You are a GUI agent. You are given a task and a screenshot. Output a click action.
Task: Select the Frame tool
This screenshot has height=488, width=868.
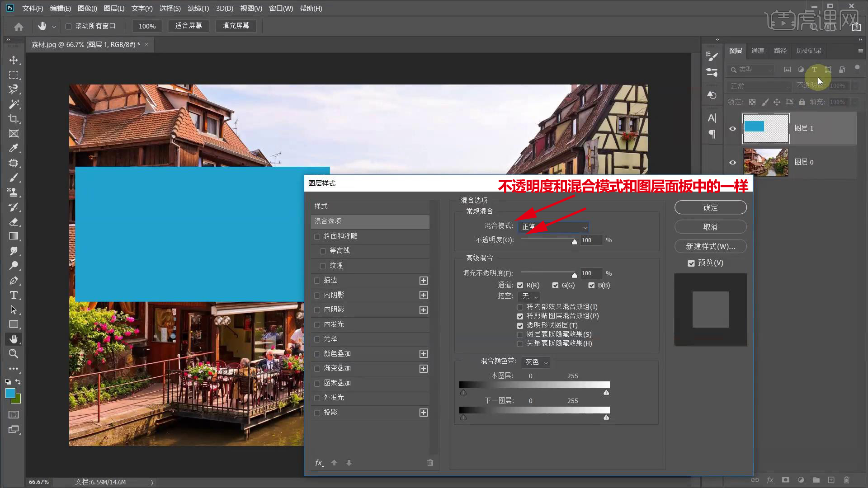(x=14, y=134)
